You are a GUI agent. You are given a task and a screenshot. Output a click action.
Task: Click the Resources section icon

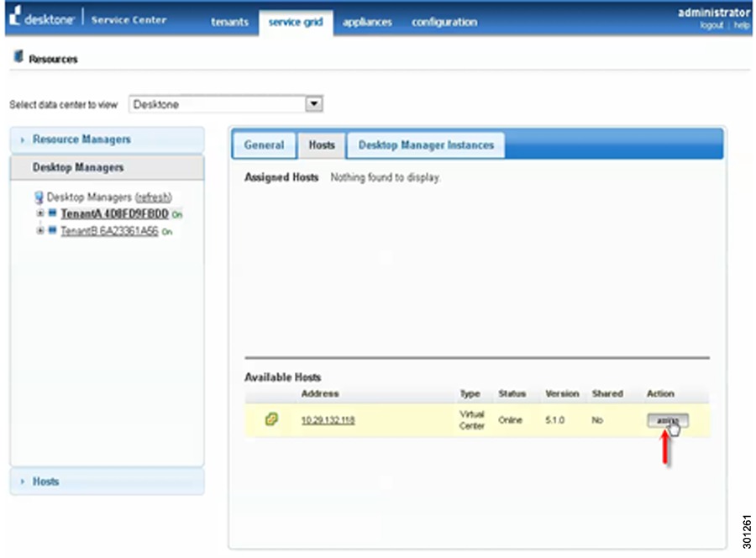(18, 56)
